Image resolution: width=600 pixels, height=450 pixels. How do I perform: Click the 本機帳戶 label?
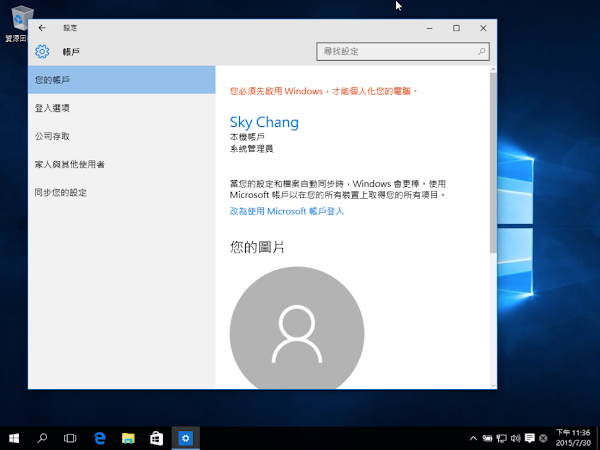(247, 137)
